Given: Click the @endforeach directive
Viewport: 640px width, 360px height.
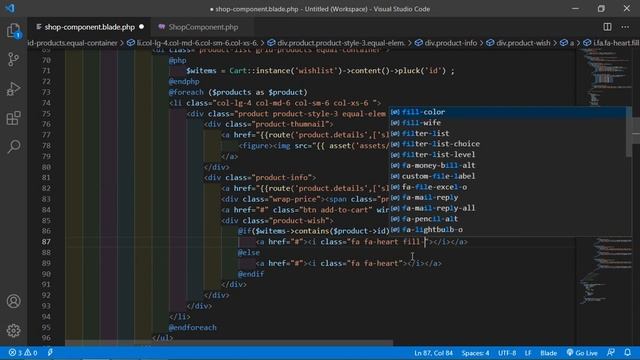Looking at the screenshot, I should [x=192, y=327].
